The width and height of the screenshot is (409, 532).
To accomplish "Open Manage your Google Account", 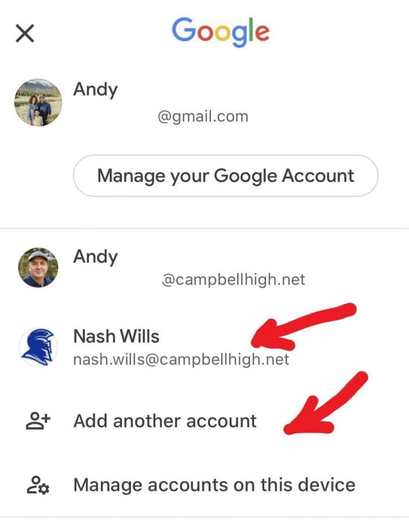I will click(226, 176).
